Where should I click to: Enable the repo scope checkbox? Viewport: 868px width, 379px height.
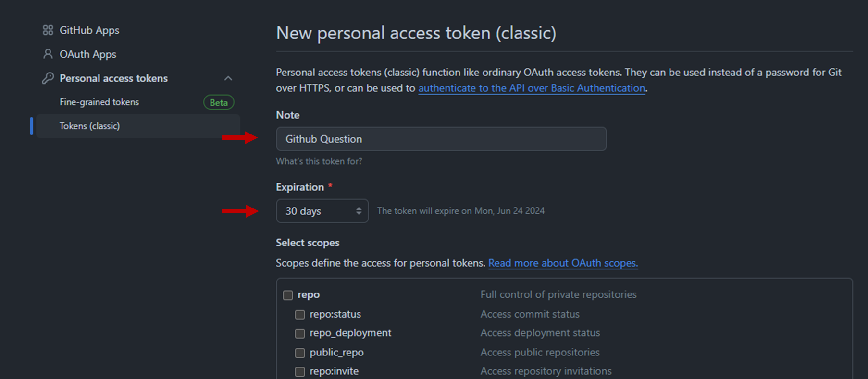(x=288, y=295)
